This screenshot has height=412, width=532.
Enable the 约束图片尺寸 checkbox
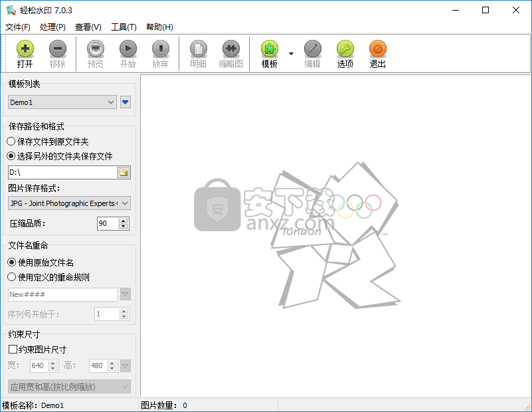13,350
